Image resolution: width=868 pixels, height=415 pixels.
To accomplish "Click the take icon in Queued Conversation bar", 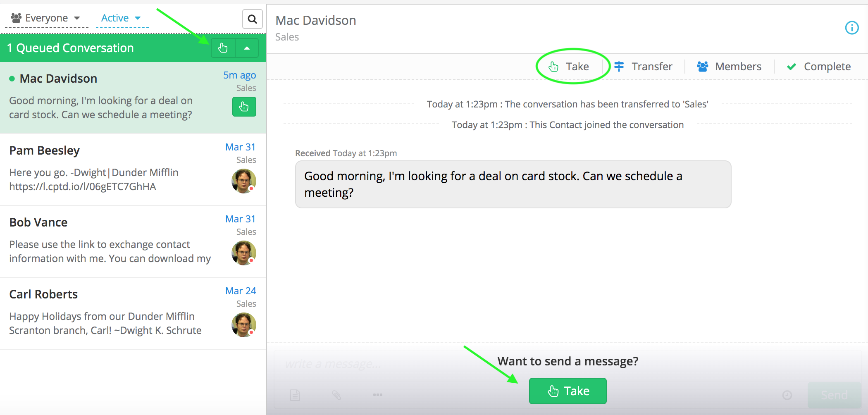I will [223, 48].
